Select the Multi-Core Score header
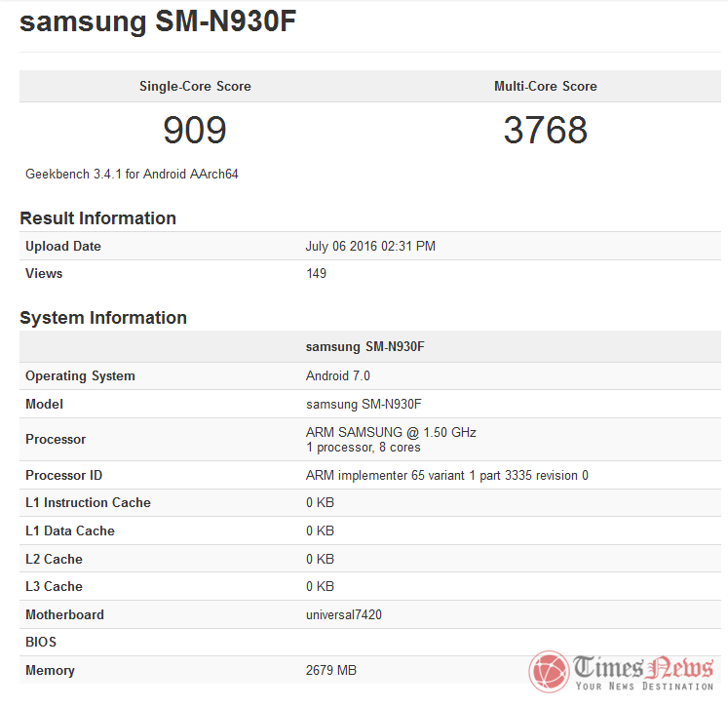728x707 pixels. click(546, 87)
